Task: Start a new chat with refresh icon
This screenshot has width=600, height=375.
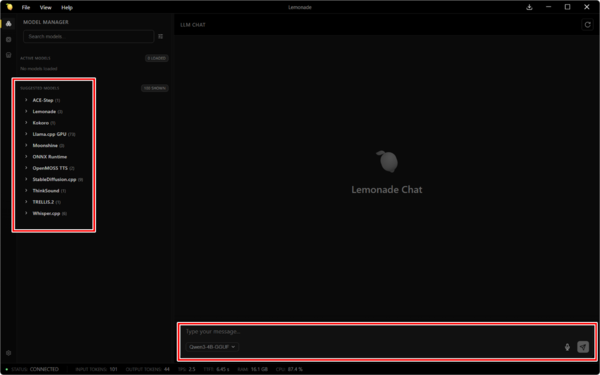Action: tap(587, 25)
